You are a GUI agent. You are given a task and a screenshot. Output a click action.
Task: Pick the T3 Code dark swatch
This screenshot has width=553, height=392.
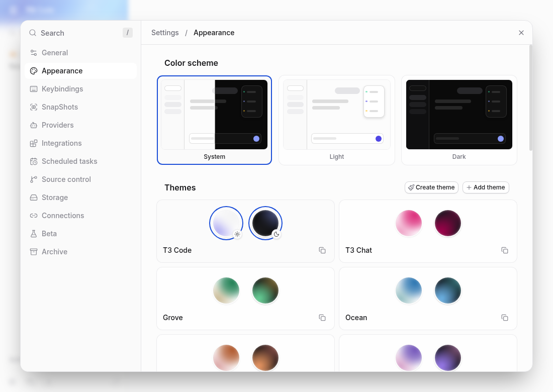(x=265, y=223)
